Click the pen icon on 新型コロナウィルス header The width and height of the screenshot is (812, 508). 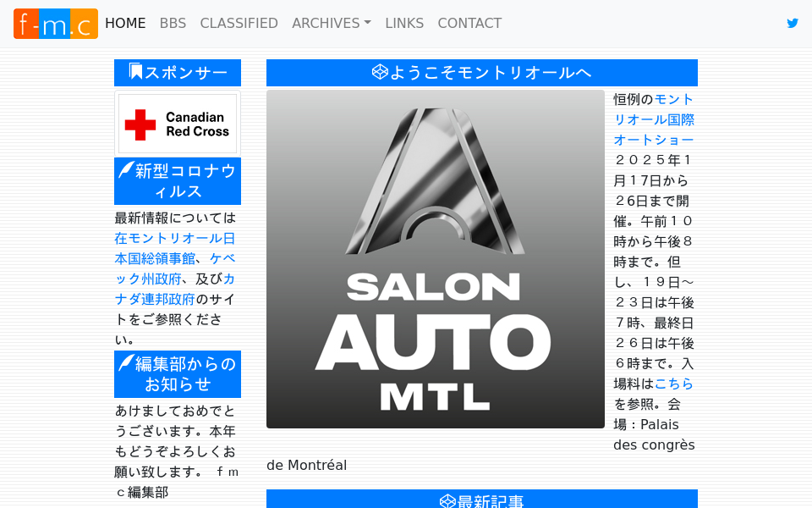(x=127, y=172)
